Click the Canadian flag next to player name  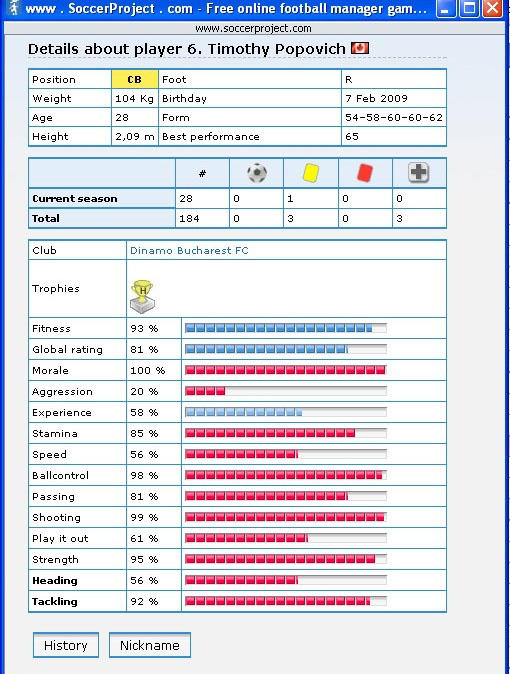[x=359, y=48]
